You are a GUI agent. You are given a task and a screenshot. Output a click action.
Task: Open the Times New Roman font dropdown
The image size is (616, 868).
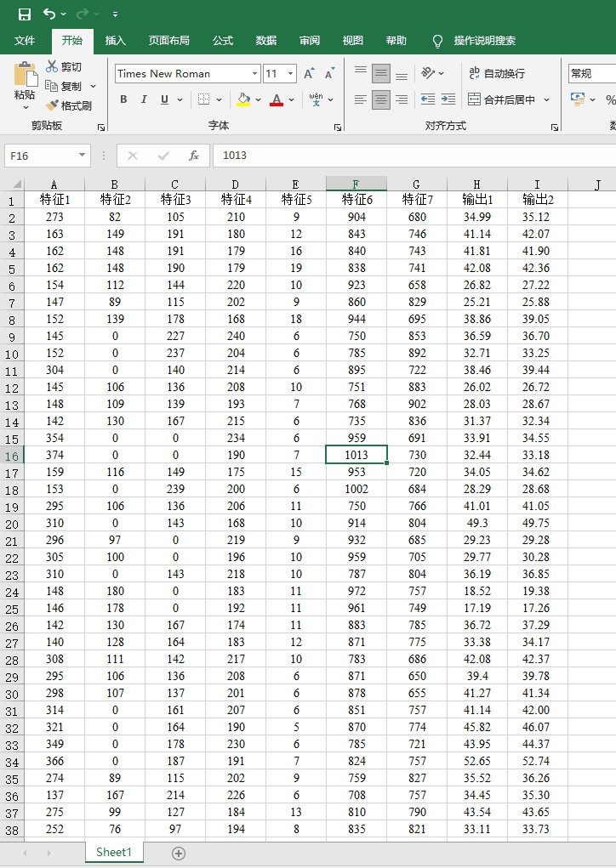tap(254, 74)
